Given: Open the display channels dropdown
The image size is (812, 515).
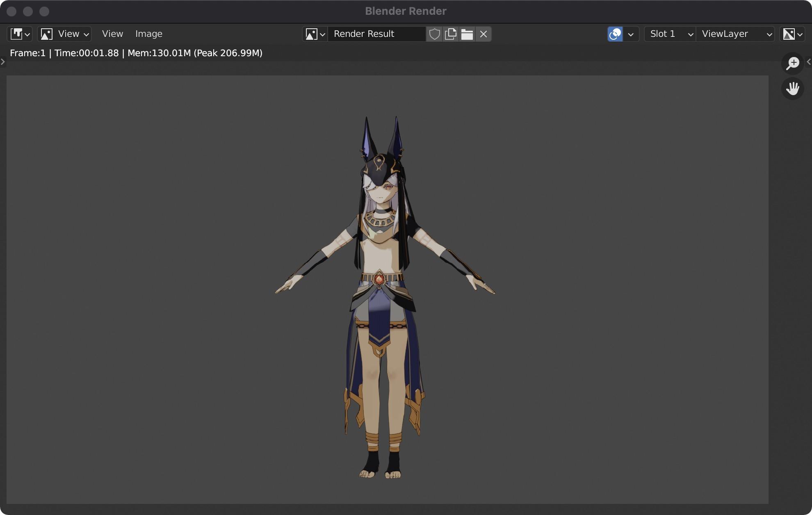Looking at the screenshot, I should (792, 34).
